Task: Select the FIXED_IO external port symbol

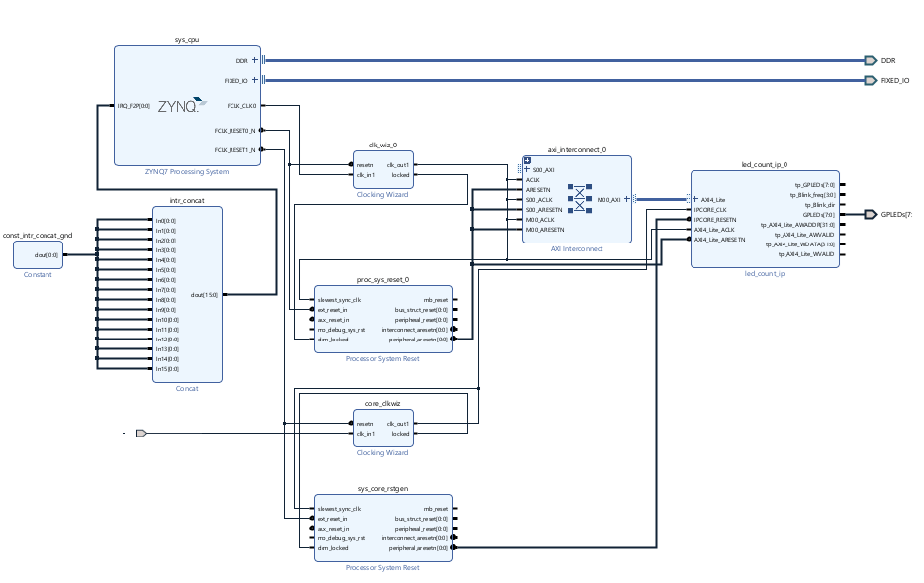Action: click(x=870, y=80)
